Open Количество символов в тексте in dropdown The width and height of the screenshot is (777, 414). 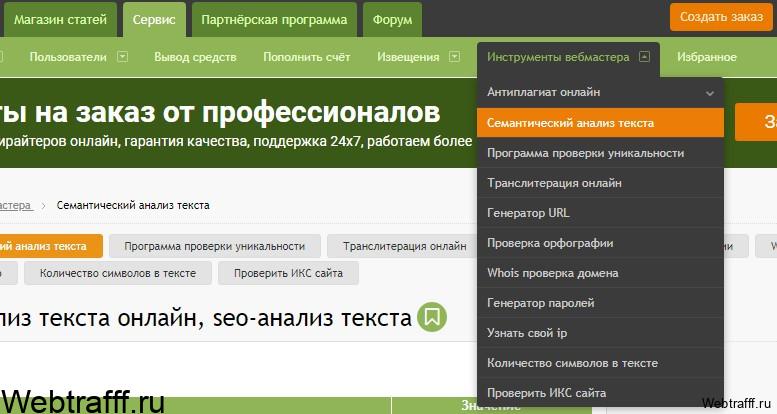600,363
